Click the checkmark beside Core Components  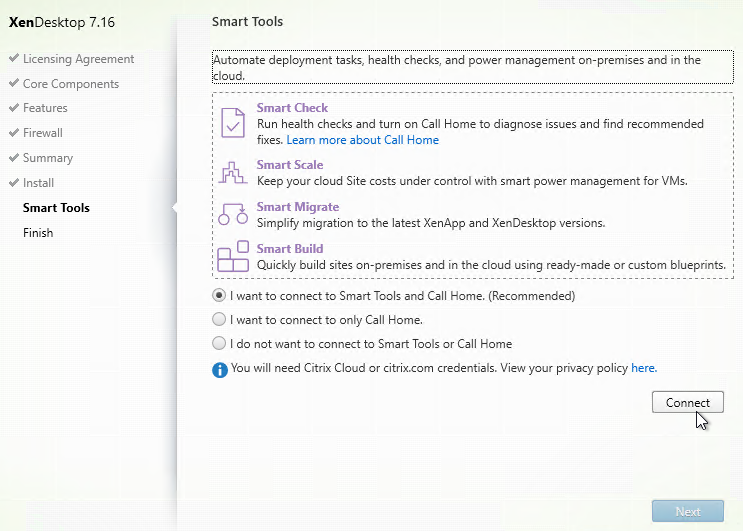(x=14, y=83)
